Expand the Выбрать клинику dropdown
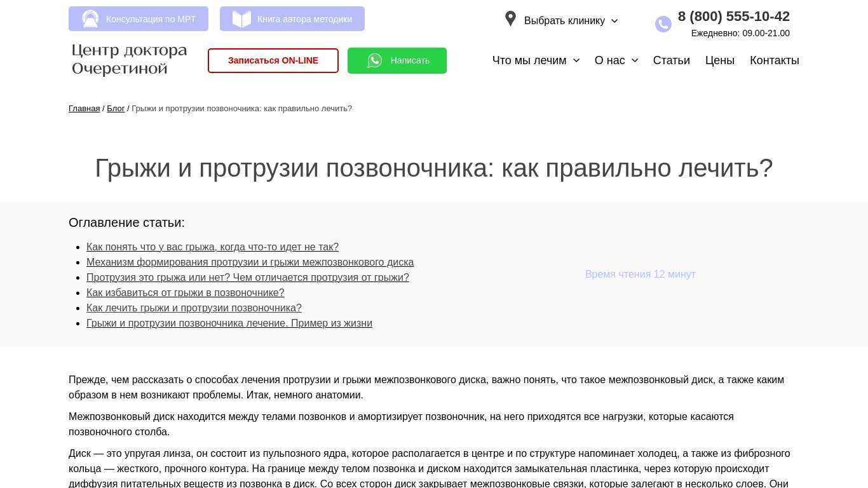This screenshot has width=868, height=488. point(571,21)
